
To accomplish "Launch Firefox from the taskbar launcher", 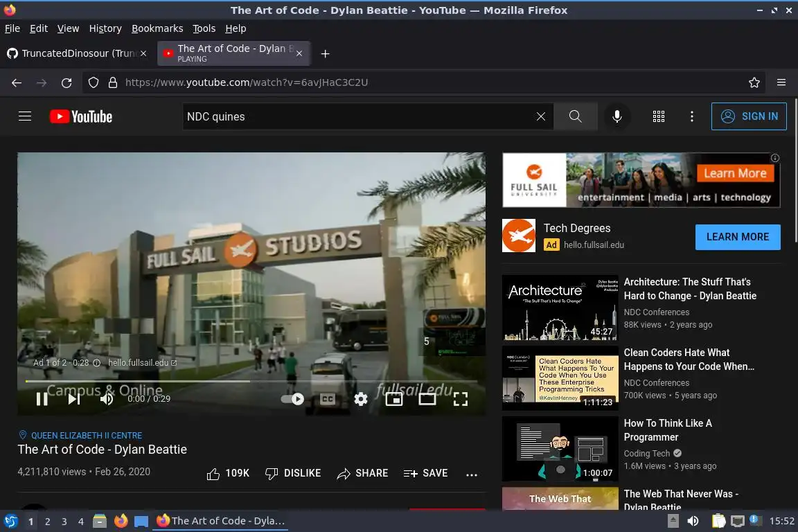I will point(121,522).
